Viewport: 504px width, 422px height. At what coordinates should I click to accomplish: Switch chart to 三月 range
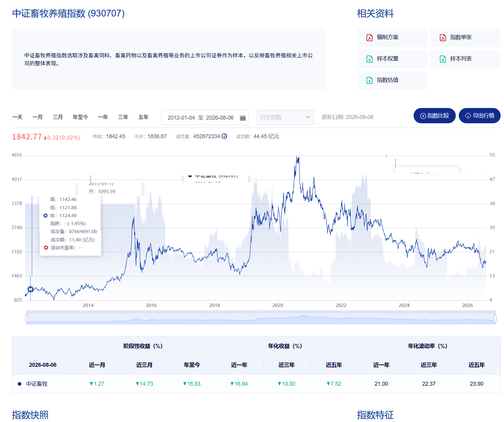[58, 117]
